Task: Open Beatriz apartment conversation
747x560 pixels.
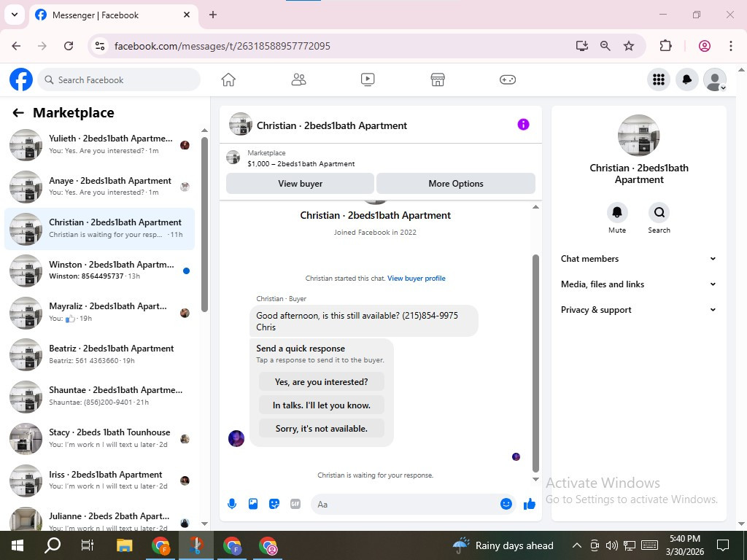Action: click(x=99, y=354)
